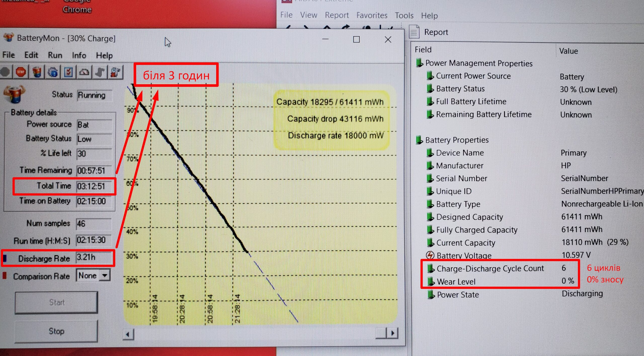Click the red STOP sign toolbar icon
Screen dimensions: 644x356
(x=21, y=72)
